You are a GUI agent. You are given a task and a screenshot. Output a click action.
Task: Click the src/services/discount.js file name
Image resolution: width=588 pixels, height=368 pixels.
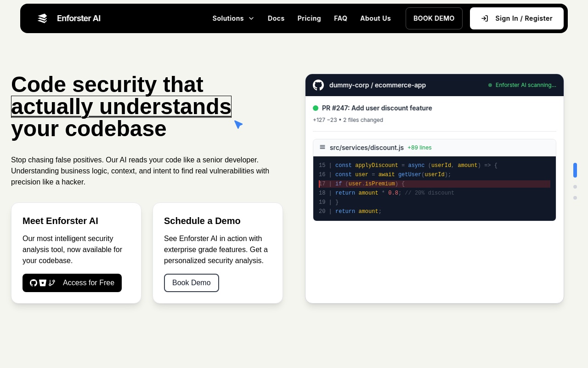[367, 148]
